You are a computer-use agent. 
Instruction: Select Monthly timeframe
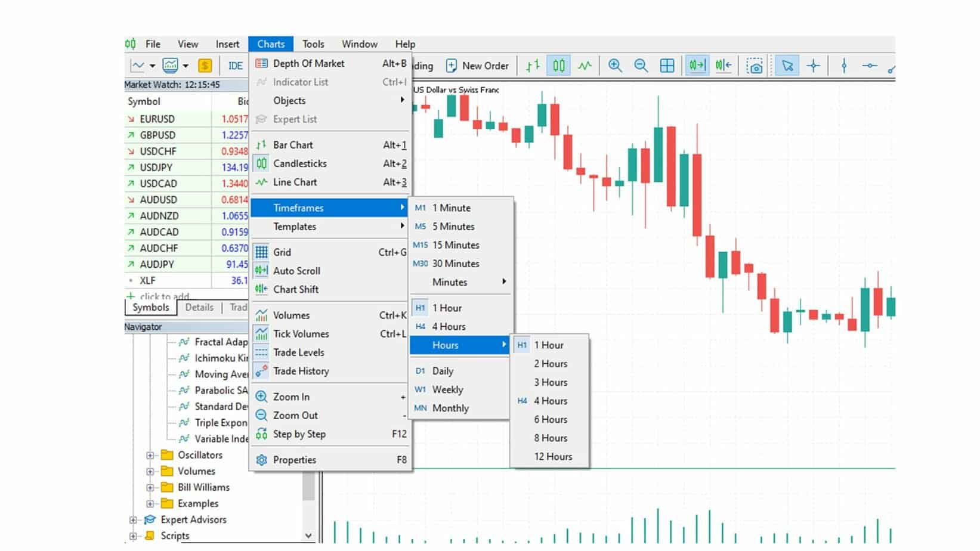click(x=460, y=408)
